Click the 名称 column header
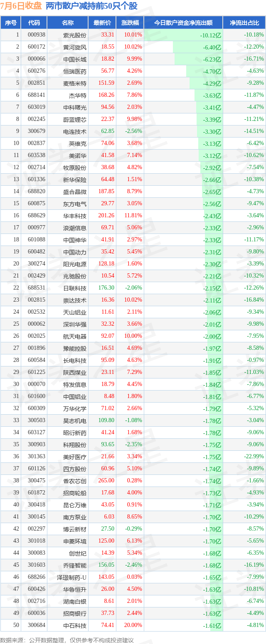 pyautogui.click(x=68, y=23)
